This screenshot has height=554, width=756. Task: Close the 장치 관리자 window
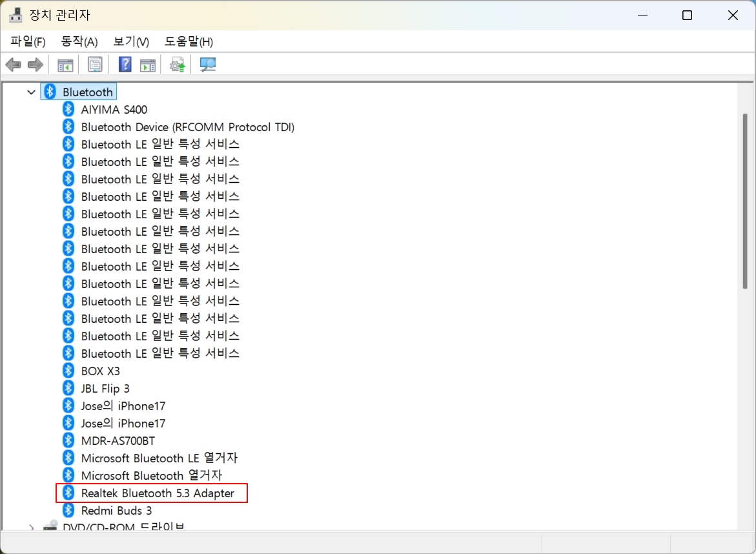(733, 15)
